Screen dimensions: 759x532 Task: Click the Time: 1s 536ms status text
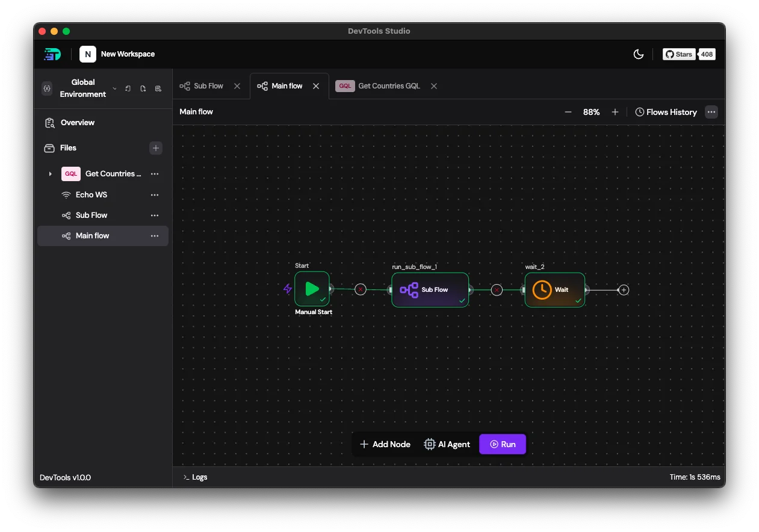(x=695, y=477)
